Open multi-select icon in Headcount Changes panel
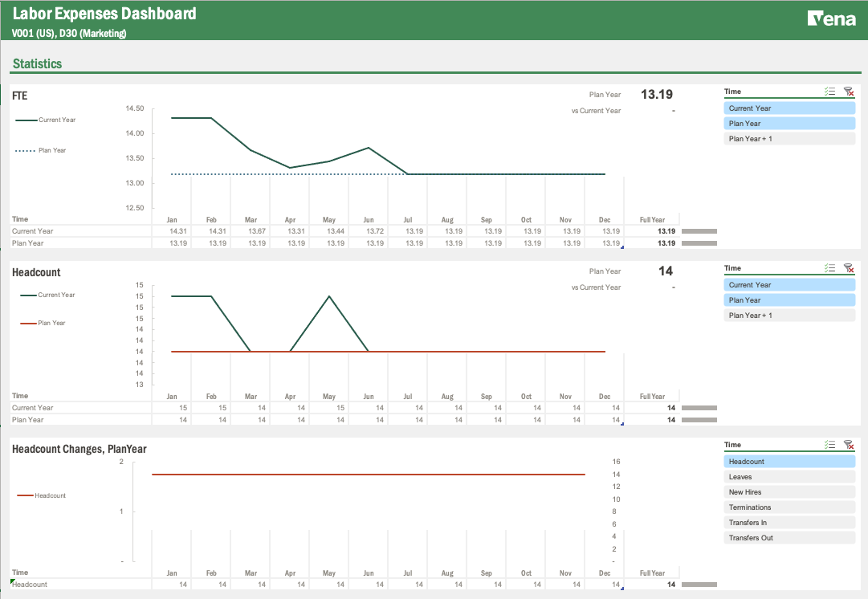868x599 pixels. (830, 444)
